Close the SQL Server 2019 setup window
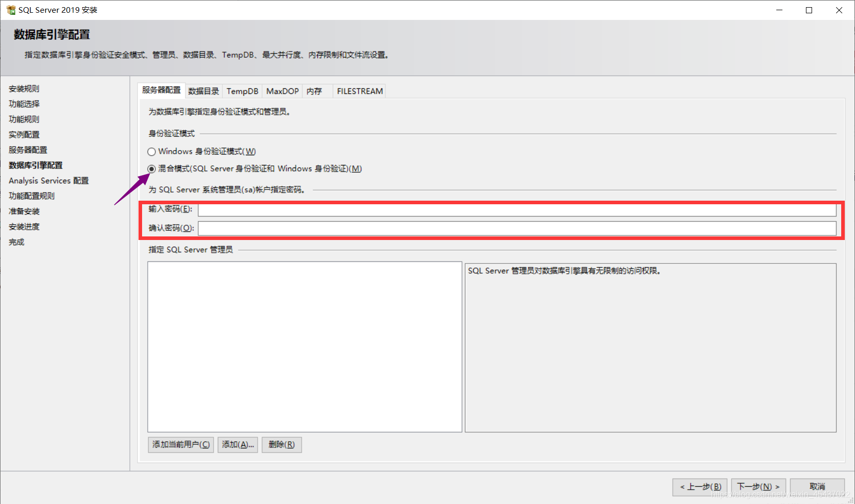855x504 pixels. click(x=839, y=10)
